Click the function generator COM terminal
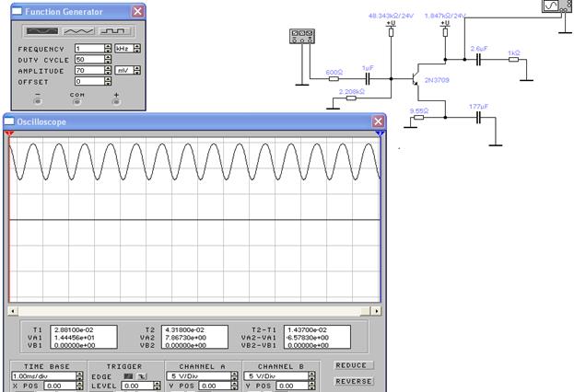574x392 pixels. pos(76,101)
